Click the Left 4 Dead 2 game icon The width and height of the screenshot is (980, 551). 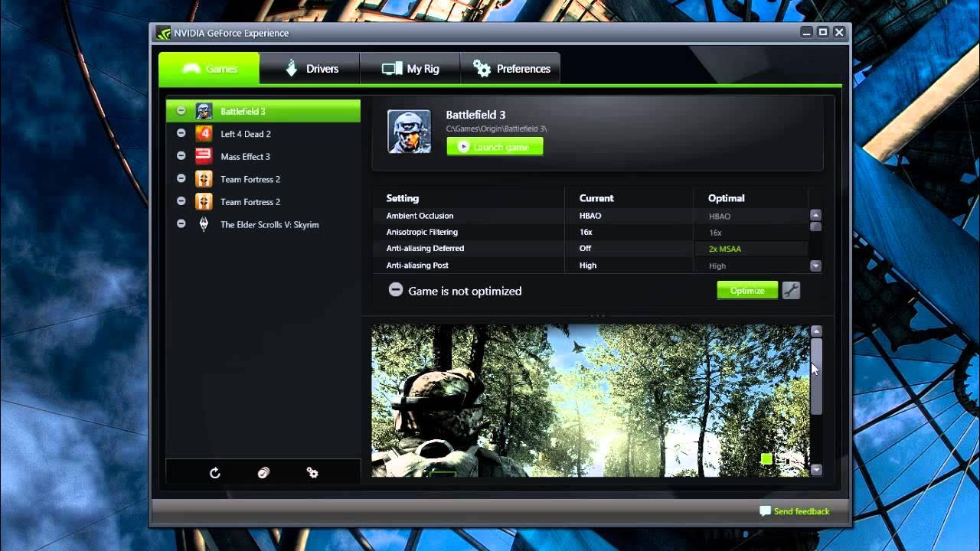(x=204, y=134)
